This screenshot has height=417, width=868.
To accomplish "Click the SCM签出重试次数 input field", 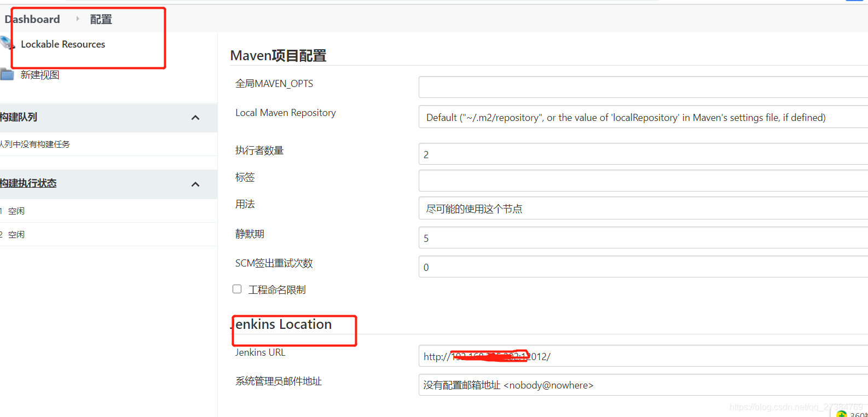I will tap(643, 267).
